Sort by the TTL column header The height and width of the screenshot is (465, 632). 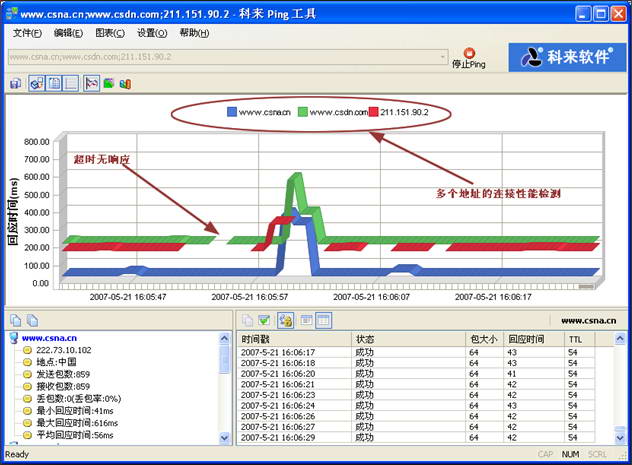point(580,339)
